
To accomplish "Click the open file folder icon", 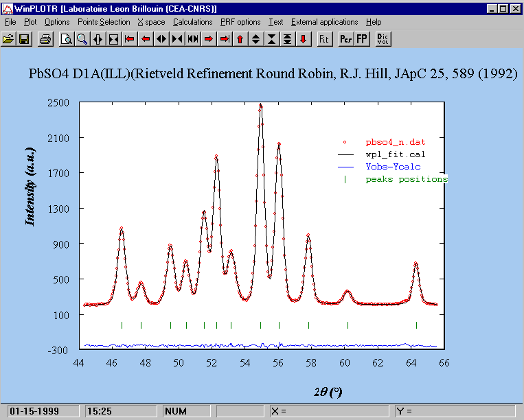I will click(8, 38).
